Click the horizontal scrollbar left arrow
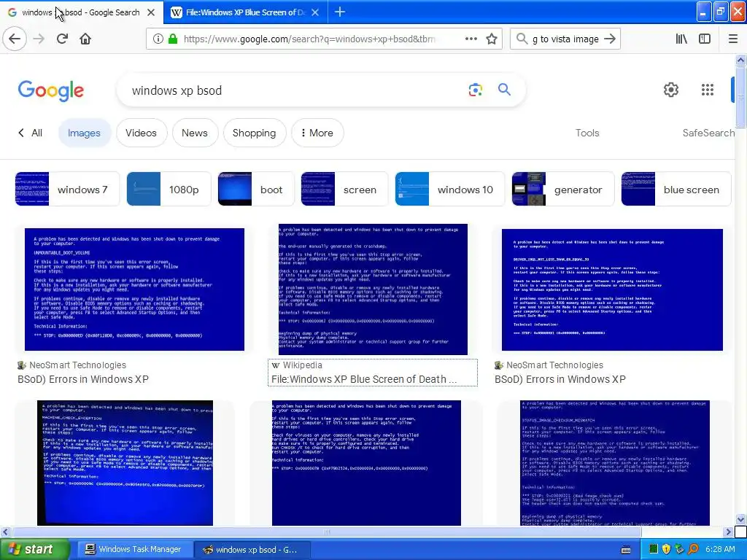The image size is (747, 560). coord(5,532)
